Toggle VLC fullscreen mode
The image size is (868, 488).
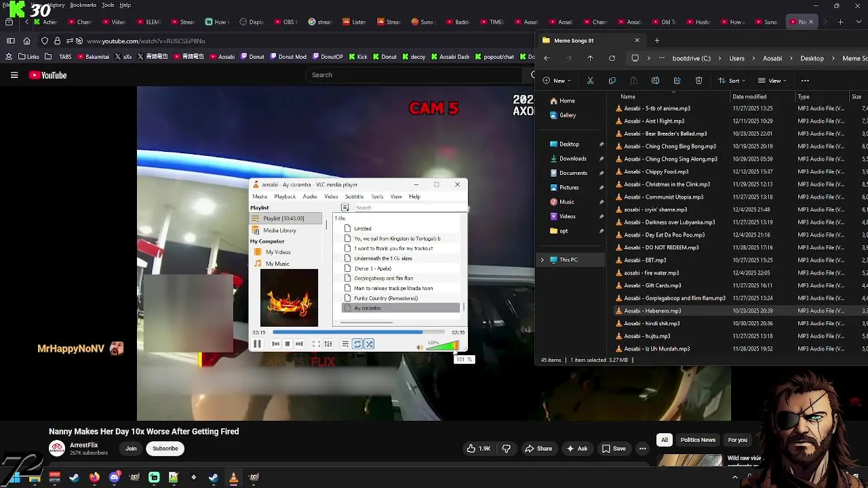(316, 344)
